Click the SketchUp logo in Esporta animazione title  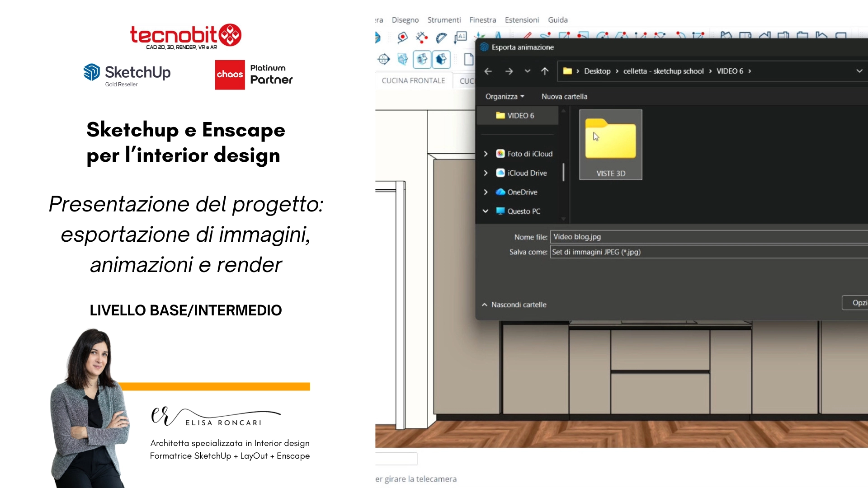484,47
